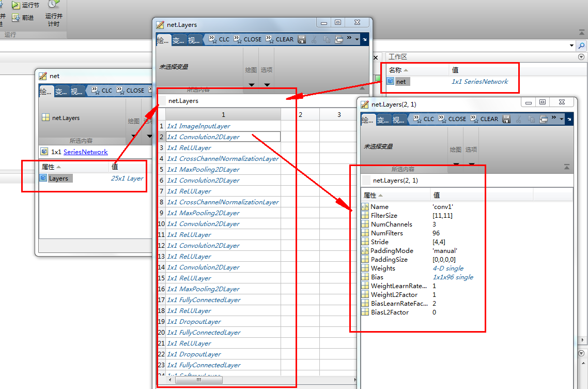Select 变... tab in net.Layers window

(178, 40)
